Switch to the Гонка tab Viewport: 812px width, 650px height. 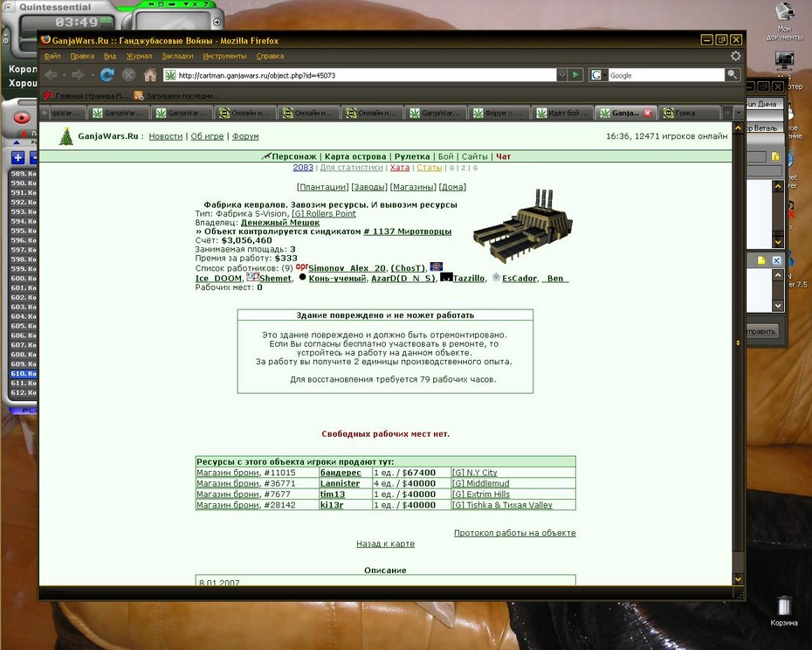pos(690,113)
